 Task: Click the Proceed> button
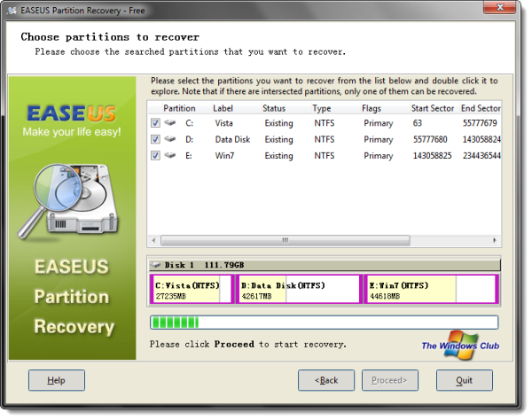390,380
